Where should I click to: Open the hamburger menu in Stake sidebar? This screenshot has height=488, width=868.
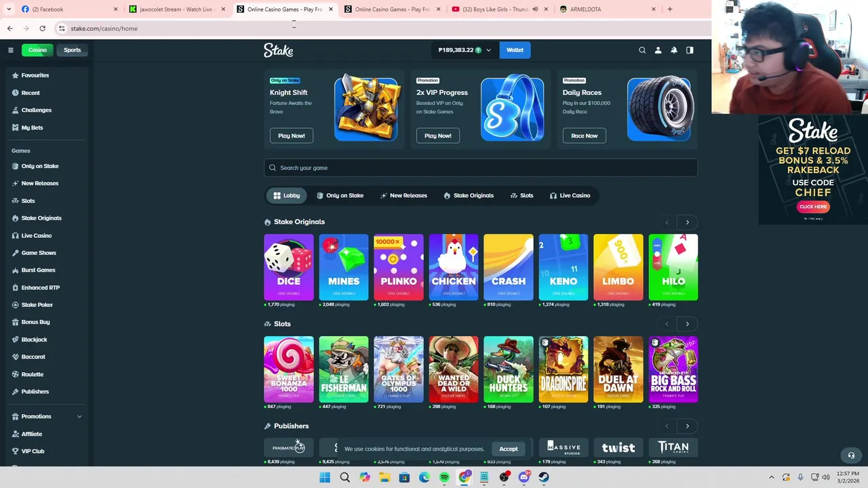10,50
